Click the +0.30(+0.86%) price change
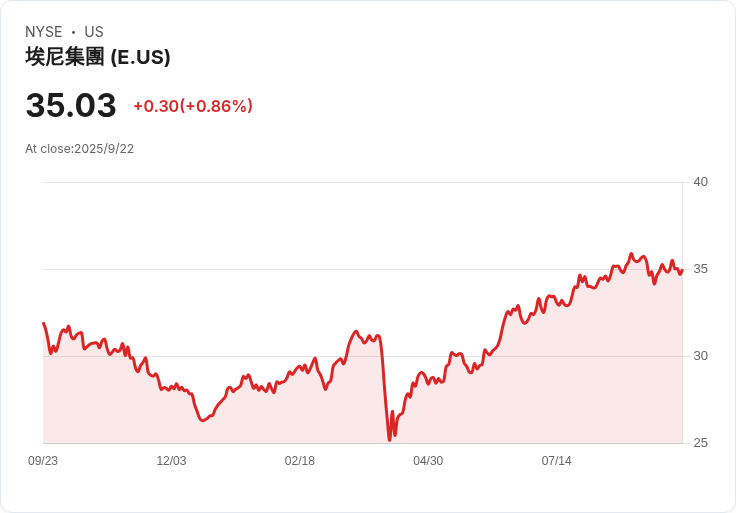Viewport: 736px width, 513px height. coord(193,106)
